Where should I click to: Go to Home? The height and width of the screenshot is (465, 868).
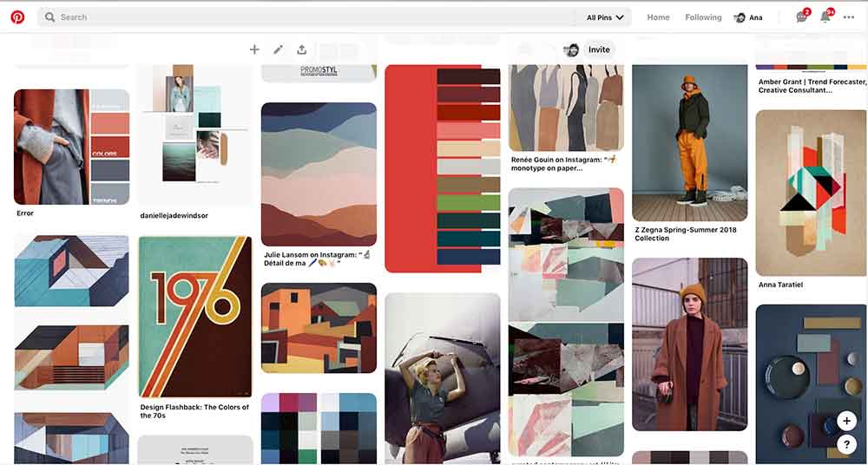(658, 17)
